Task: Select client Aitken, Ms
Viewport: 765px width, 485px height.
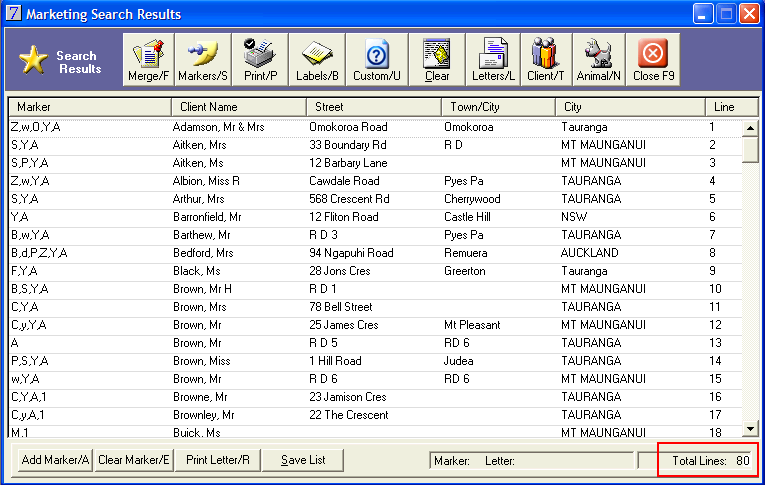Action: (198, 163)
